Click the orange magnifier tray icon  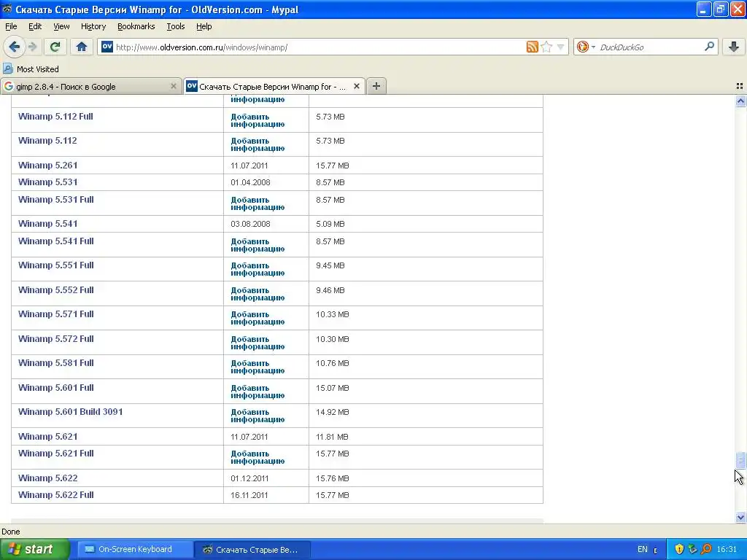706,549
